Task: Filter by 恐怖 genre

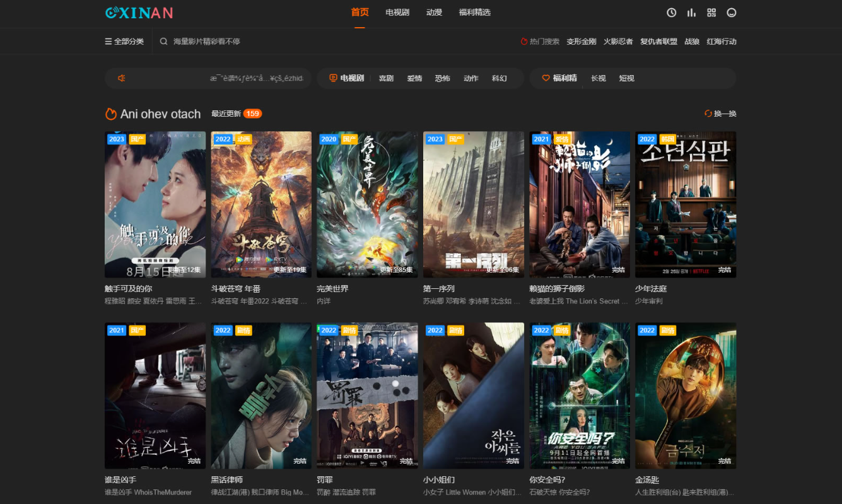Action: [443, 78]
